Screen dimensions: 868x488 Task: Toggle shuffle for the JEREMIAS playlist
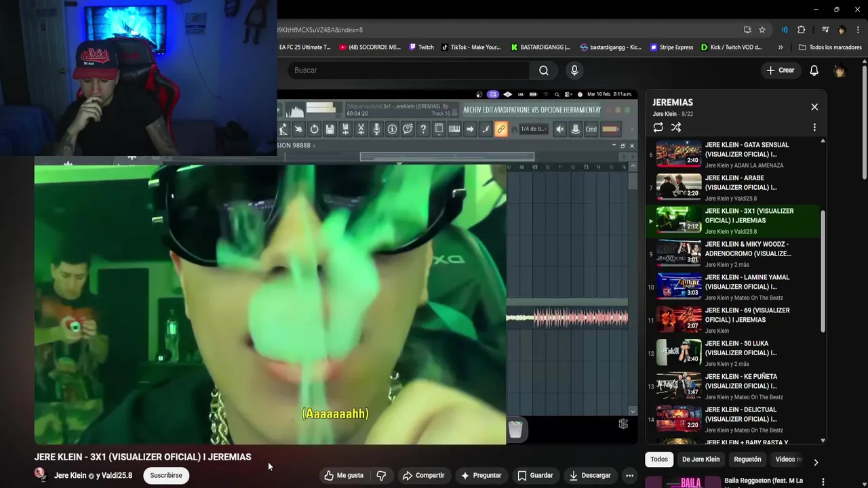coord(676,127)
